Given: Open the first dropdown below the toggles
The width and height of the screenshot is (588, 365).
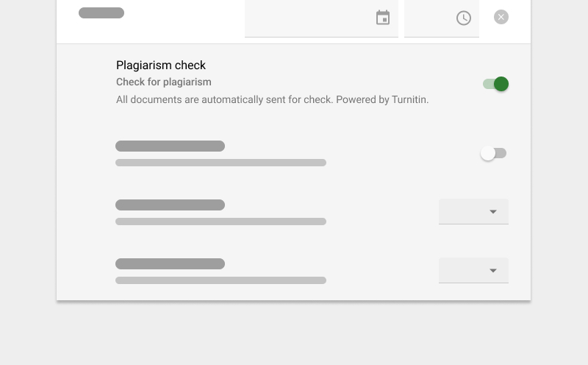Looking at the screenshot, I should [x=473, y=211].
